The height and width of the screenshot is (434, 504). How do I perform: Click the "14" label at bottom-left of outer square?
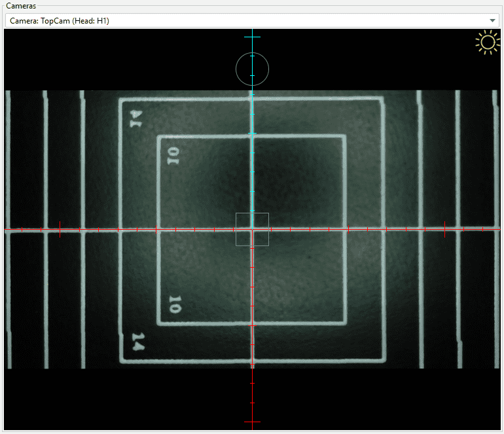click(x=137, y=342)
